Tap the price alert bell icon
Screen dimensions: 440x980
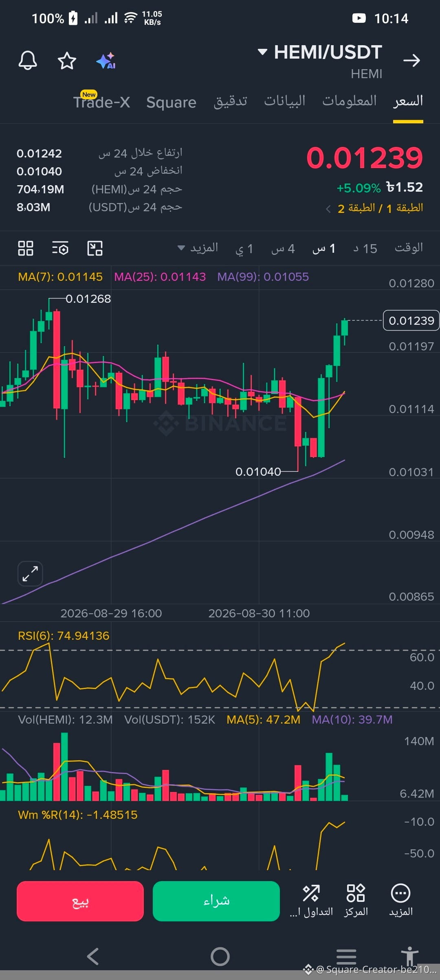(28, 61)
